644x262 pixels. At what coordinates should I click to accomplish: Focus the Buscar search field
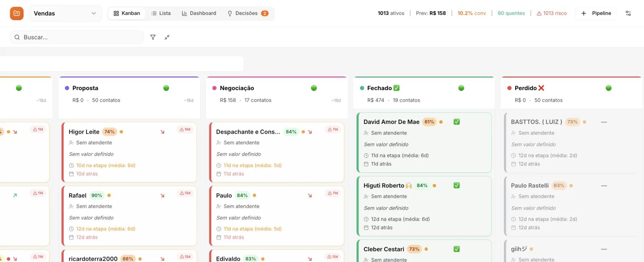tap(77, 37)
